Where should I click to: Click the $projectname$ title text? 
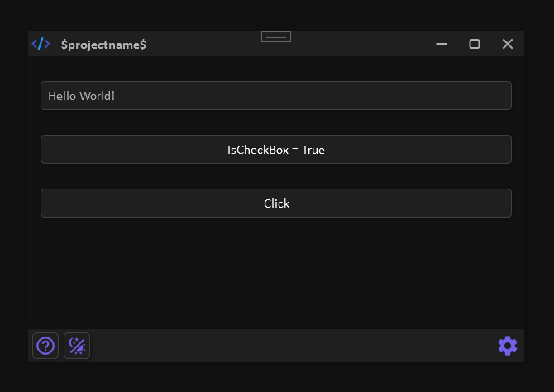pos(103,45)
